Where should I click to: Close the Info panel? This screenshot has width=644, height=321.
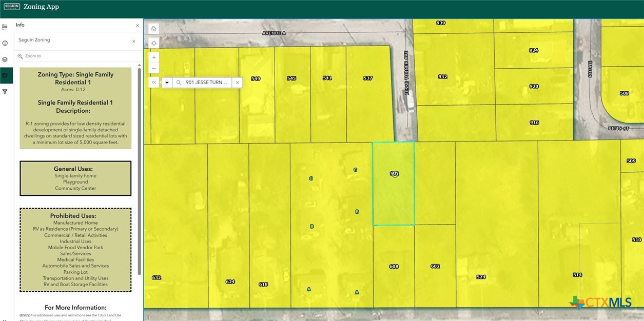click(x=137, y=25)
